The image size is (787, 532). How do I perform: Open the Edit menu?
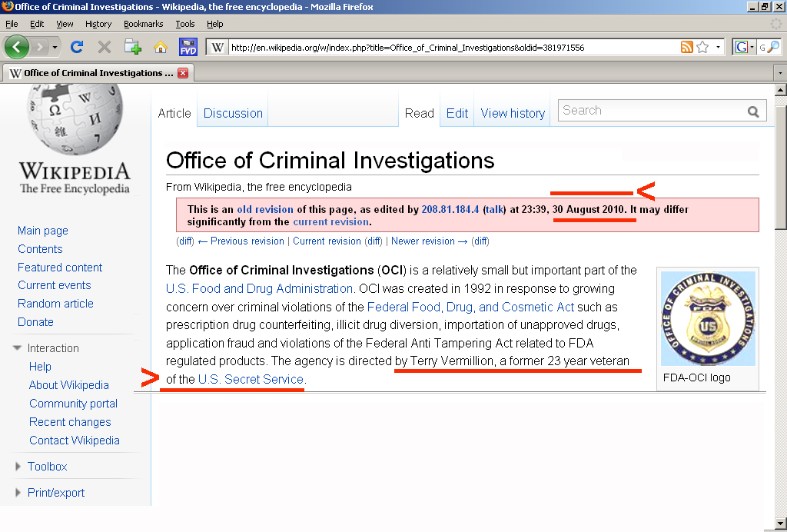(x=37, y=24)
